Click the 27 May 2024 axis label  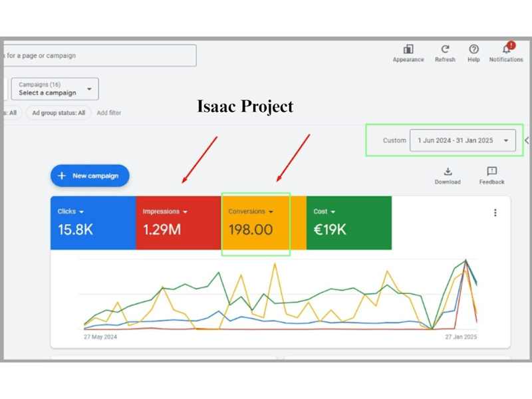tap(100, 337)
